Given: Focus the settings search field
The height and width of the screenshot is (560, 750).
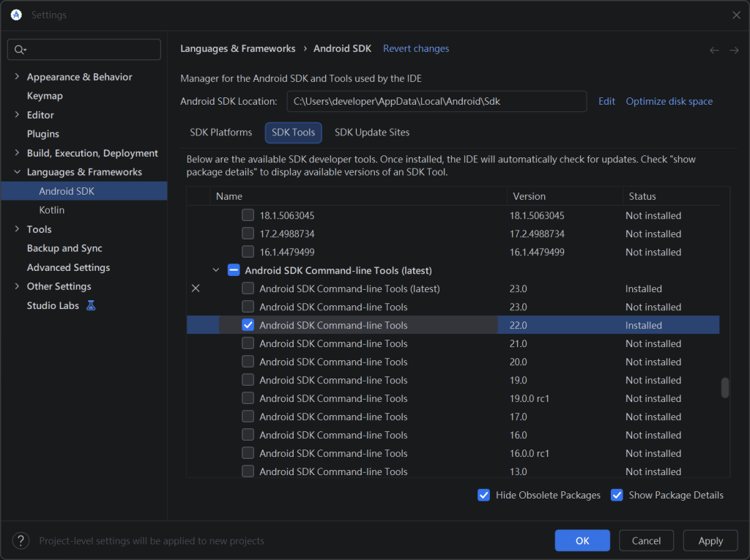Looking at the screenshot, I should point(84,50).
